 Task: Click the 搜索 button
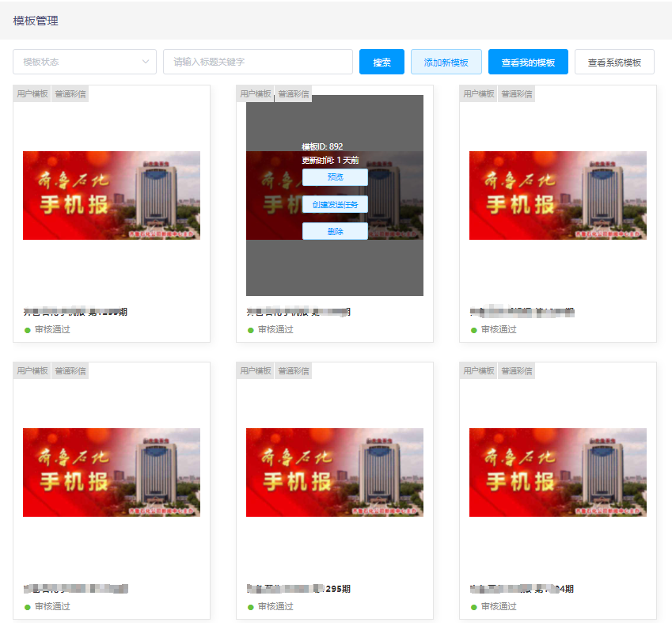382,62
